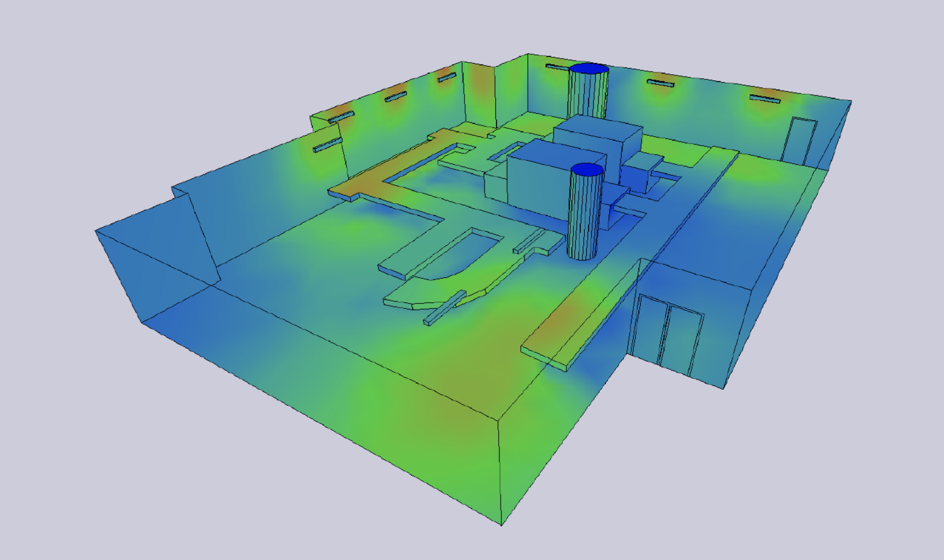Click the dark blue border around the render
Viewport: 944px width, 560px height.
coord(18,280)
